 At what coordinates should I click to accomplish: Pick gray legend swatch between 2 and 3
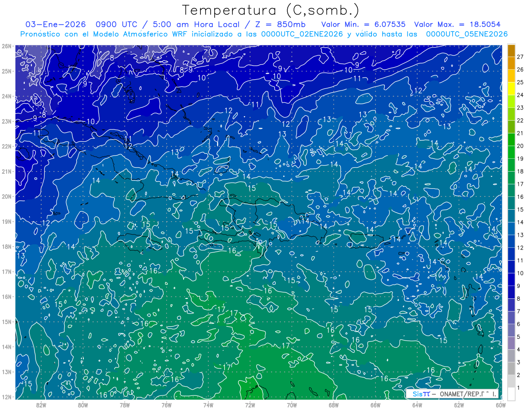(511, 369)
